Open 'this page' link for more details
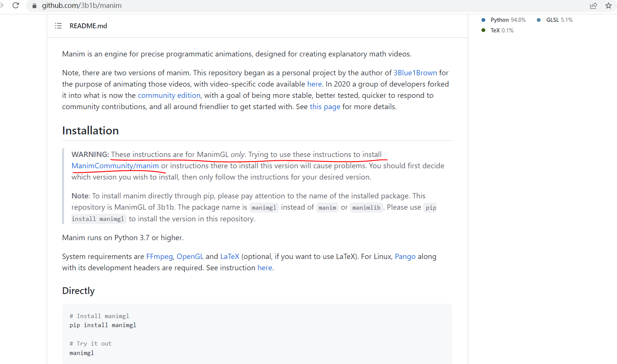 pyautogui.click(x=325, y=107)
